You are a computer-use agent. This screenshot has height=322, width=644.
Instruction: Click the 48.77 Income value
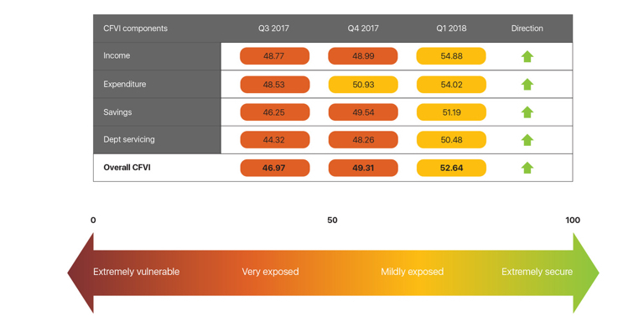pyautogui.click(x=274, y=56)
